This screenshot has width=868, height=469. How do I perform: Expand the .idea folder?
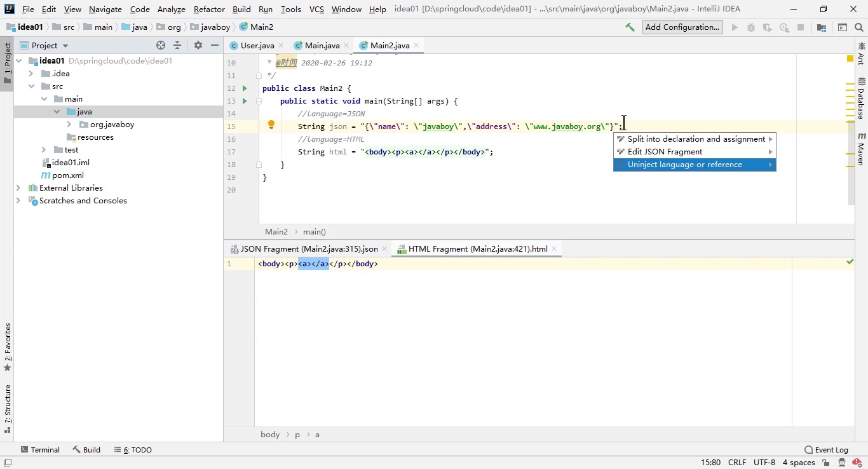click(31, 74)
